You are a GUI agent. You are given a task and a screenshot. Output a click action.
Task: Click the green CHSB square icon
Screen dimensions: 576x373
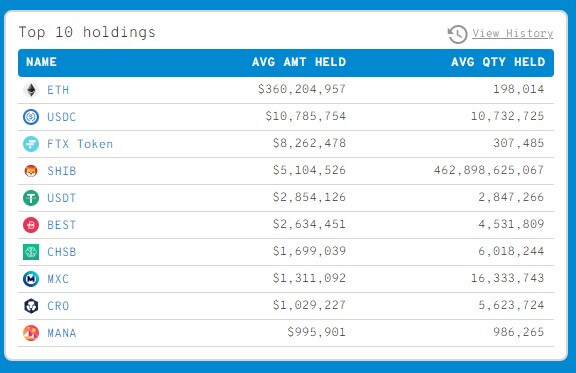click(31, 252)
